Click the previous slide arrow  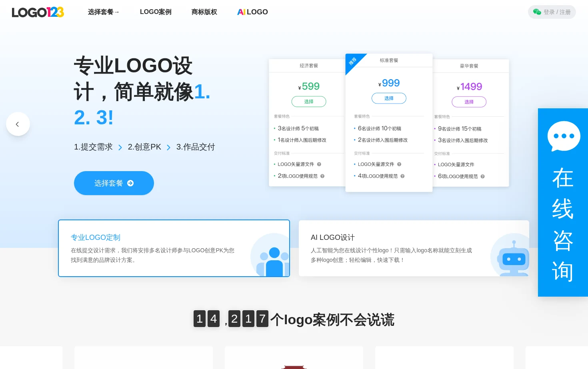click(18, 124)
